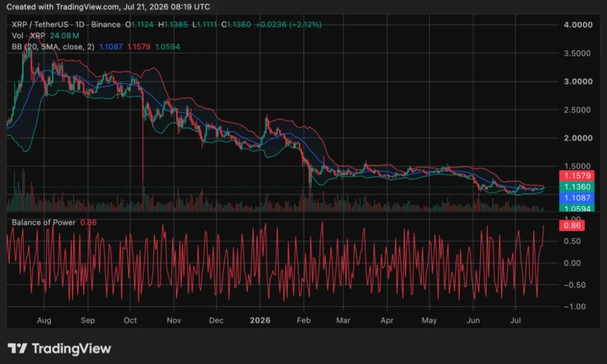The height and width of the screenshot is (364, 607).
Task: Click the 'Apr' time axis label
Action: point(387,321)
